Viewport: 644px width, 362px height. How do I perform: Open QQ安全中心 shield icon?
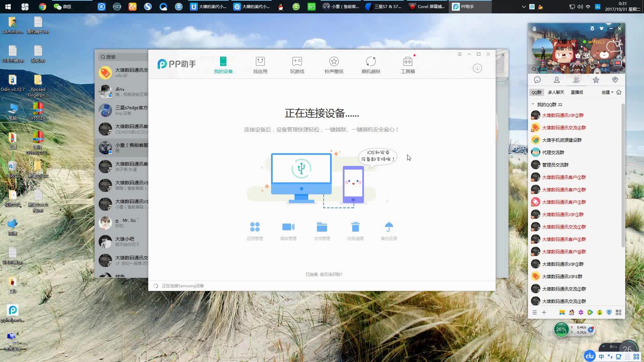click(609, 312)
